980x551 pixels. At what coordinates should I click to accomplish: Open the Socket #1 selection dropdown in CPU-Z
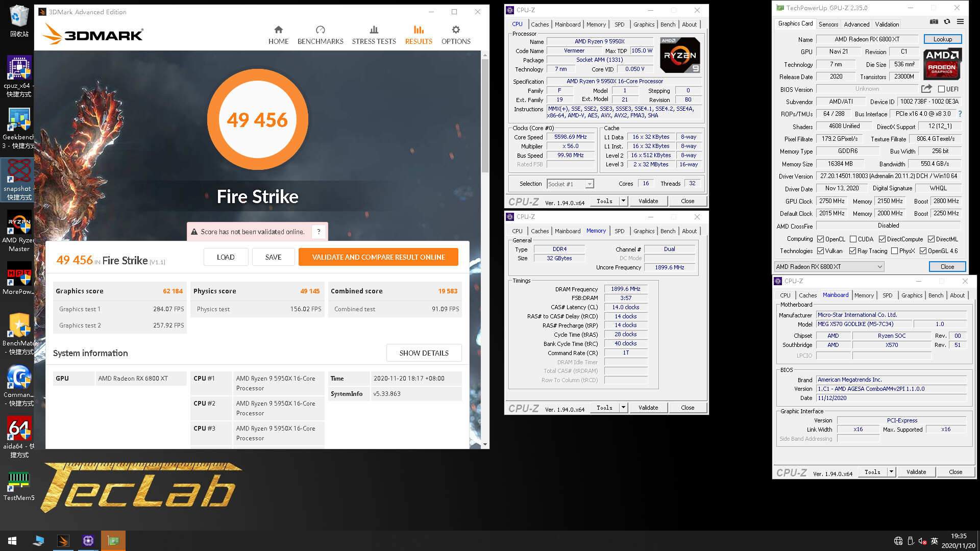(589, 184)
